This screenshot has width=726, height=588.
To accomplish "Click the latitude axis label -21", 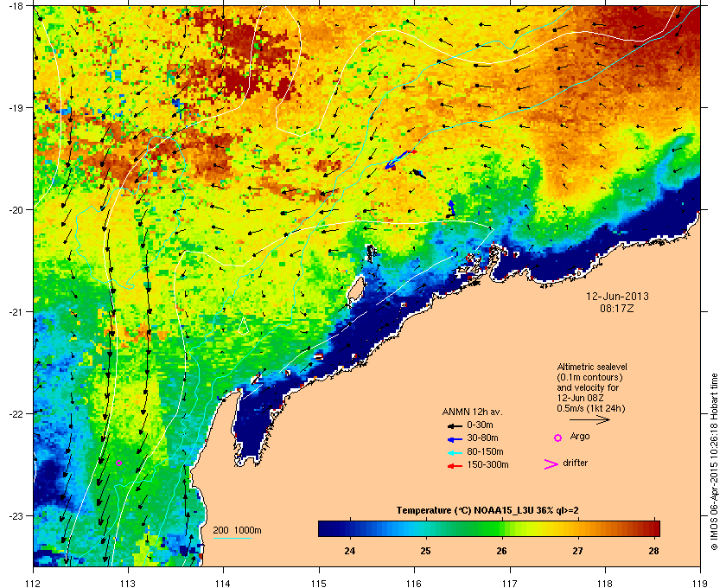I will point(16,312).
